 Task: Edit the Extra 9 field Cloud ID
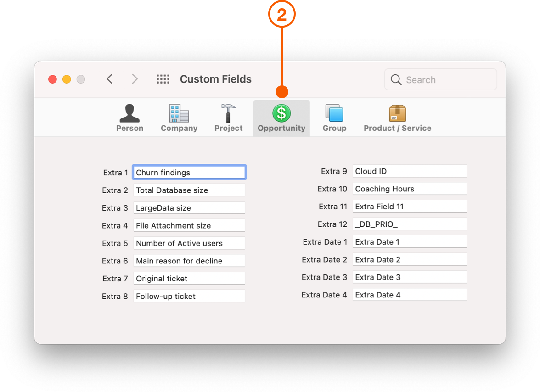410,171
